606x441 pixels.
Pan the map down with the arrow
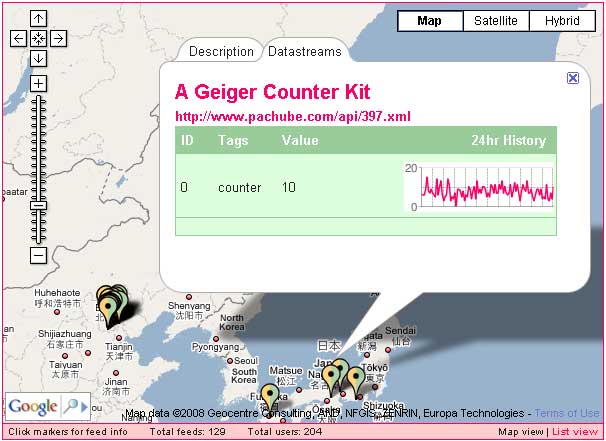38,58
